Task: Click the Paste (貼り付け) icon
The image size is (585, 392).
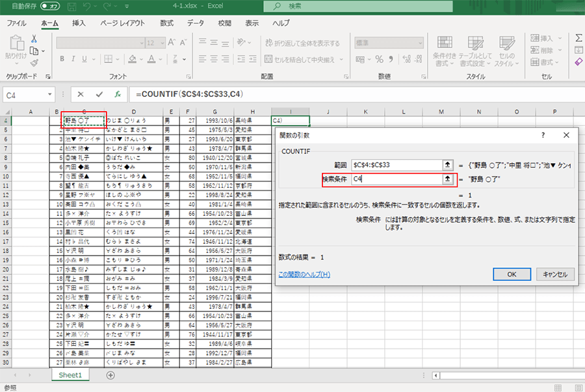Action: pos(16,42)
